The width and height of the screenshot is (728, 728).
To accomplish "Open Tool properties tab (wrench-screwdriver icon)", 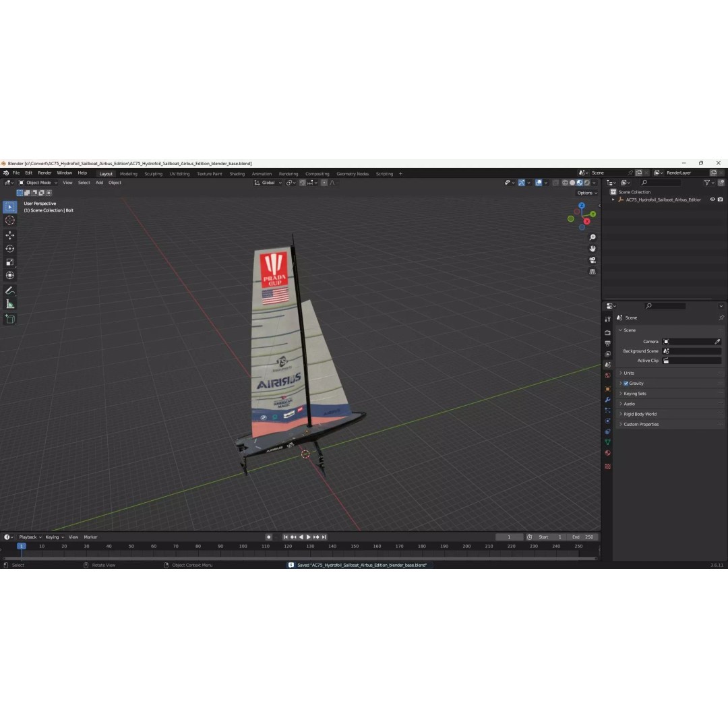I will point(607,319).
